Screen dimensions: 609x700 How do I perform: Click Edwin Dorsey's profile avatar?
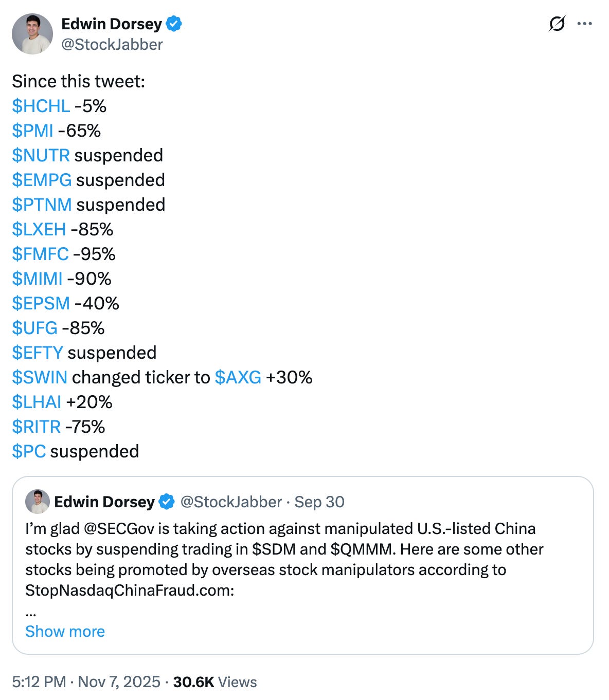(32, 34)
